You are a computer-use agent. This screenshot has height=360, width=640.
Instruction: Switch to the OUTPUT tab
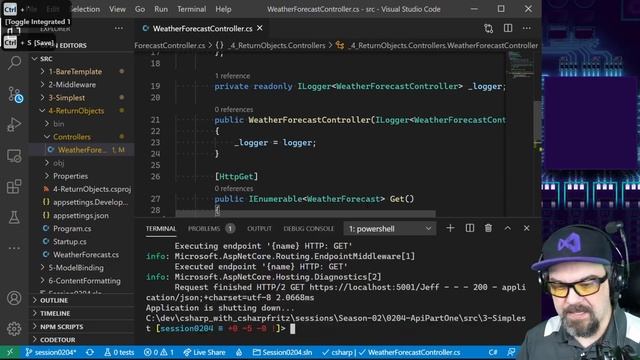(x=259, y=229)
